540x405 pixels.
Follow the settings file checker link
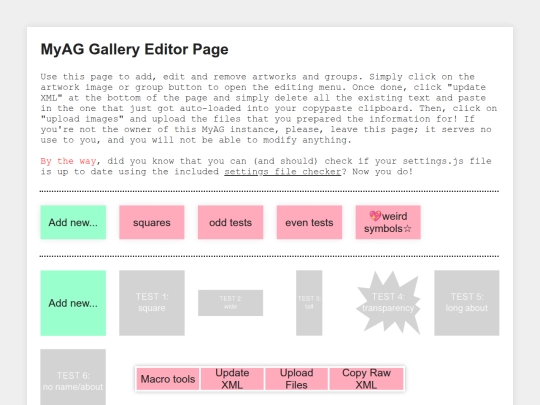coord(283,172)
